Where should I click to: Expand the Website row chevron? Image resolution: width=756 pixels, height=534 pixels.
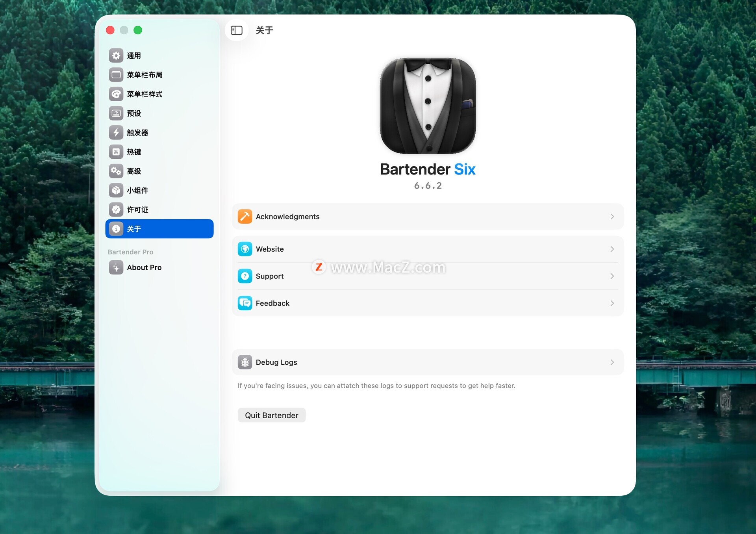612,249
